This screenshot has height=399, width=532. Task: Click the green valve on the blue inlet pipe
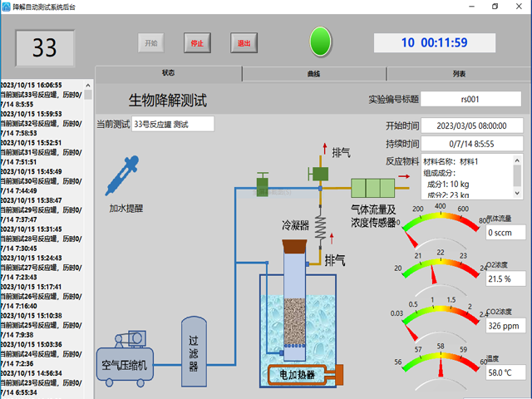pyautogui.click(x=263, y=180)
